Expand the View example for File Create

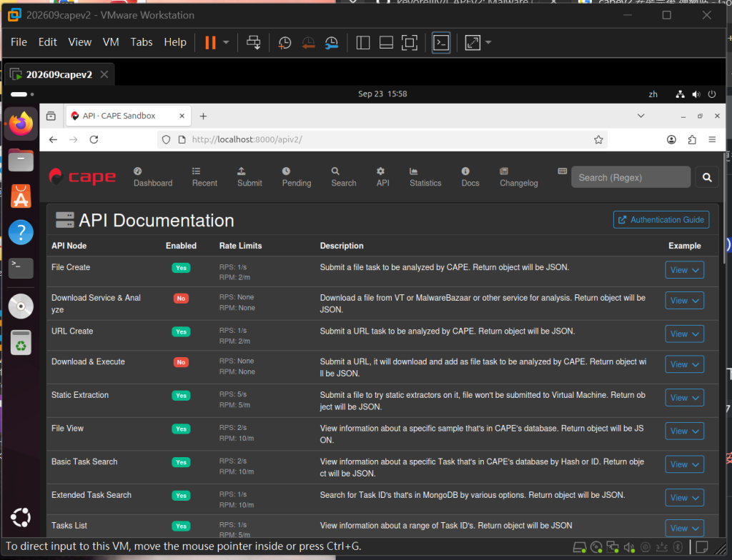(684, 270)
